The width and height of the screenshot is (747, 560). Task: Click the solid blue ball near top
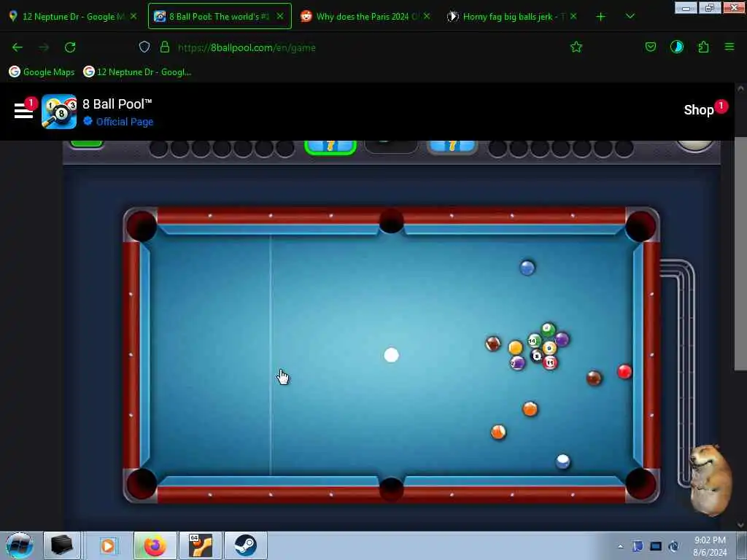(527, 268)
